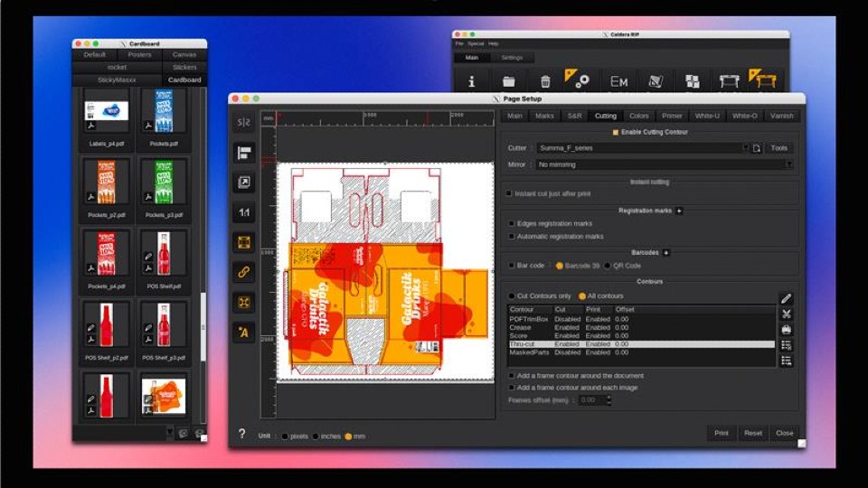Viewport: 868px width, 488px height.
Task: Open the folder icon in Caldera RIP toolbar
Action: coord(509,81)
